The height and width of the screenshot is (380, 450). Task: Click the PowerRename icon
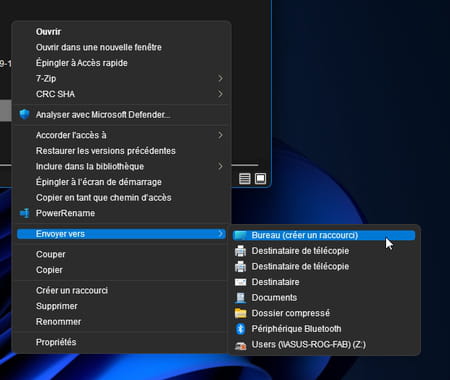24,213
